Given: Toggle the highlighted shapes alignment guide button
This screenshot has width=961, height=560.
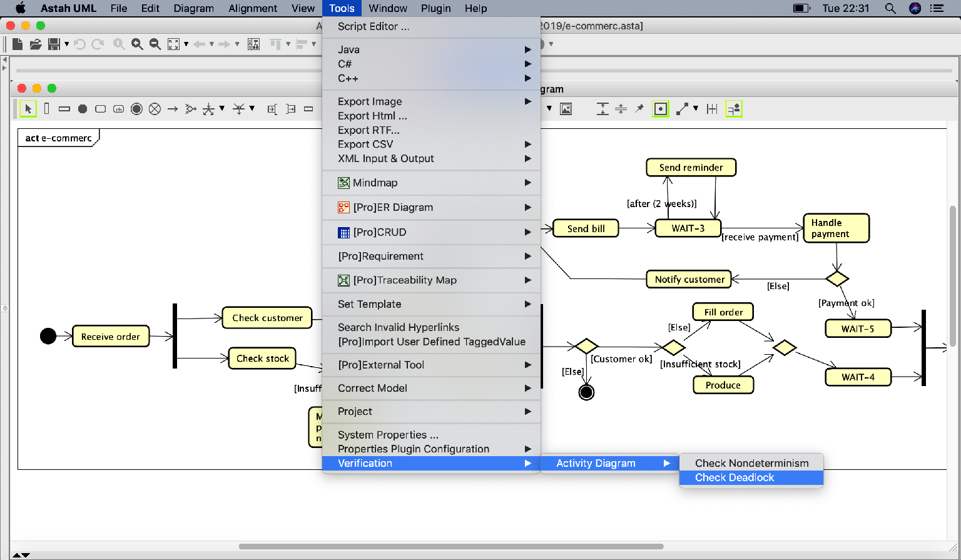Looking at the screenshot, I should 734,109.
